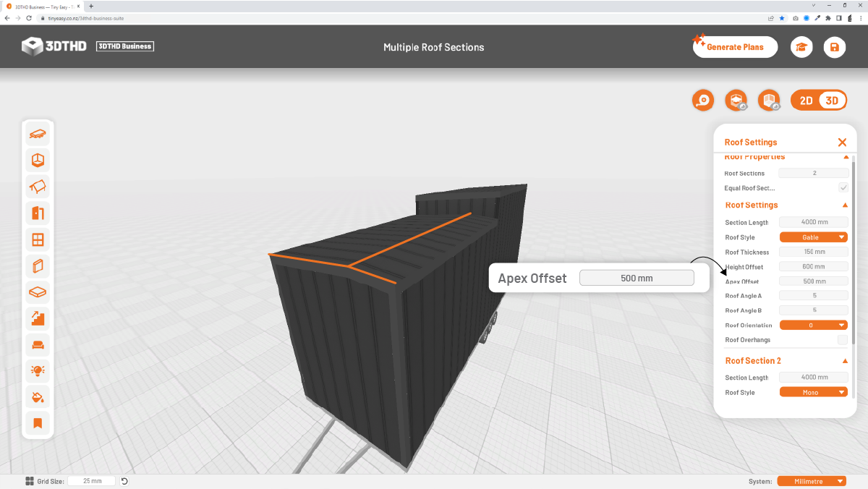
Task: Edit the Roof Sections count field
Action: [814, 174]
